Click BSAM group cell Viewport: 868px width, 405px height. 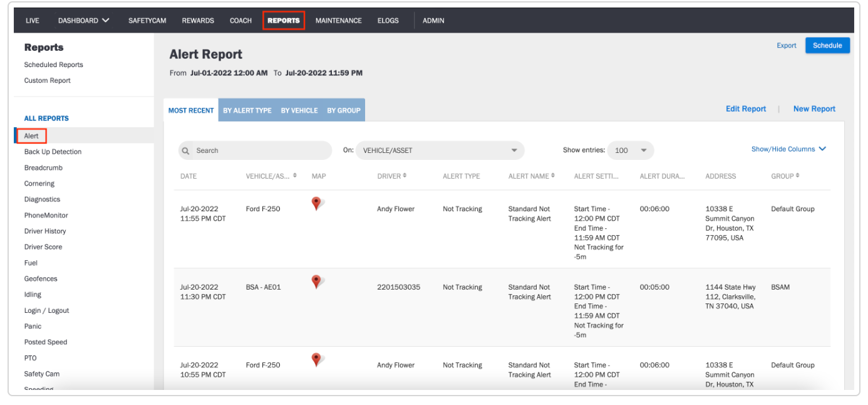(780, 287)
